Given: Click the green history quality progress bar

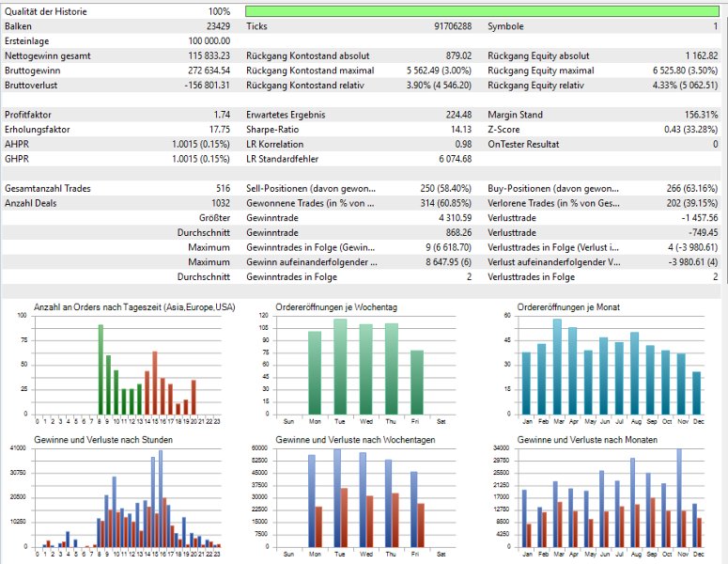Looking at the screenshot, I should 482,11.
